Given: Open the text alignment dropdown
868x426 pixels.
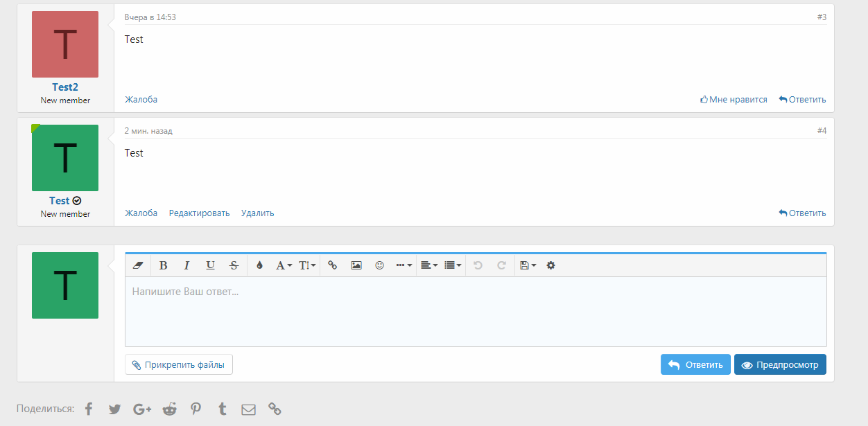Looking at the screenshot, I should pos(429,265).
